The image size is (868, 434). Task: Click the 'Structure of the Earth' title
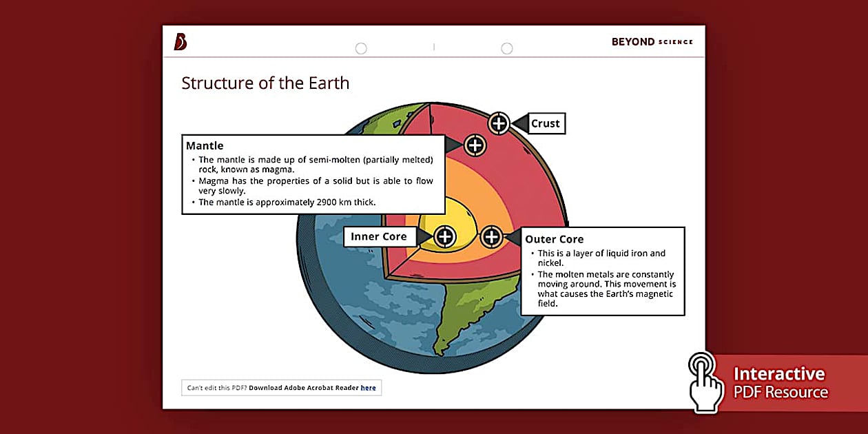(265, 83)
